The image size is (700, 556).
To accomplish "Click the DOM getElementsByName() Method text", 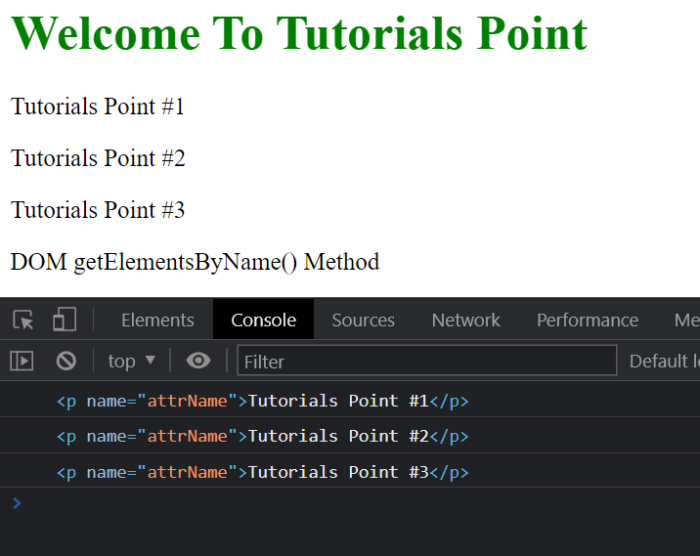I will click(195, 262).
